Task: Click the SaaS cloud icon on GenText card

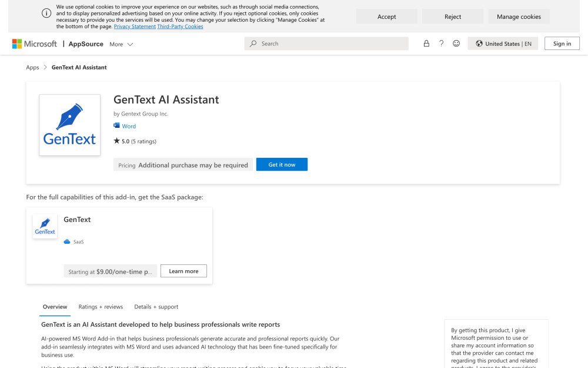Action: [x=66, y=241]
